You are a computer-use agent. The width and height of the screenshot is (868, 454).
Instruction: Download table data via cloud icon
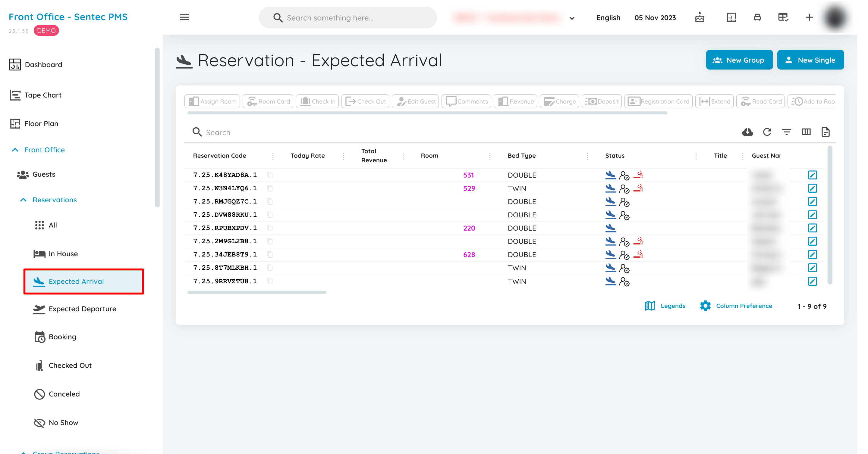[x=747, y=132]
